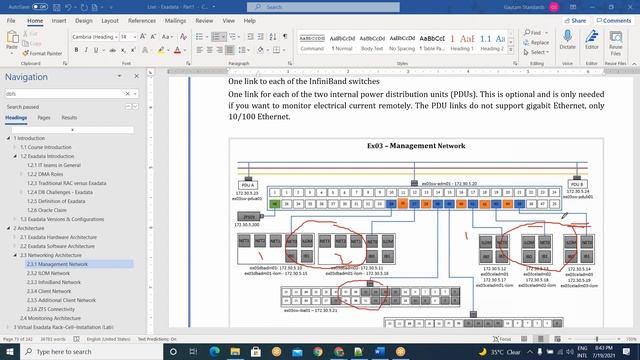
Task: Open the Comments button
Action: [613, 20]
